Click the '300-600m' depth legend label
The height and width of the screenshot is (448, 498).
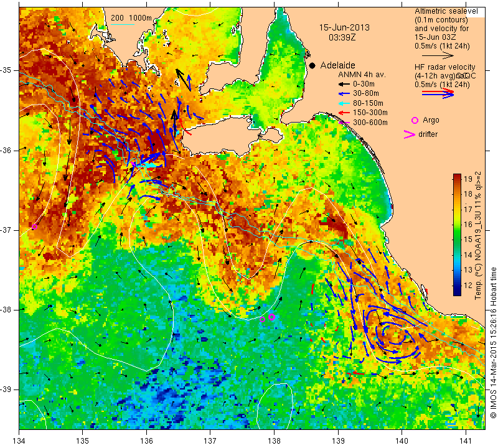tap(370, 122)
